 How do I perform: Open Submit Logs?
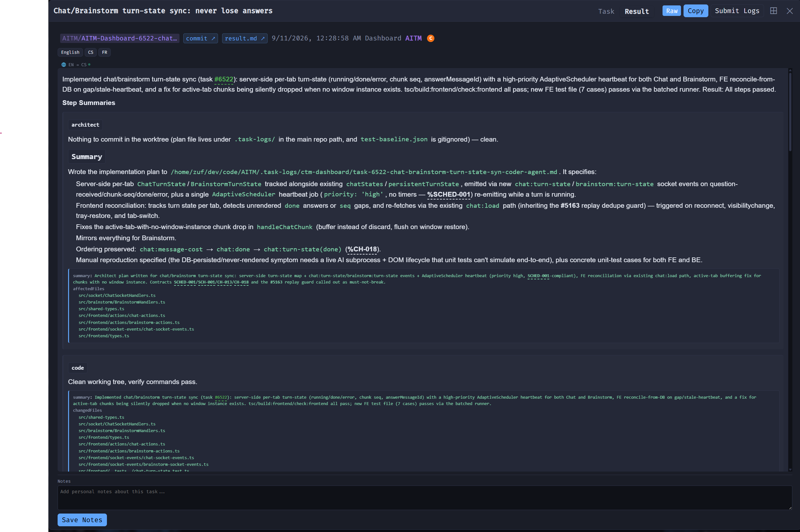pos(737,11)
